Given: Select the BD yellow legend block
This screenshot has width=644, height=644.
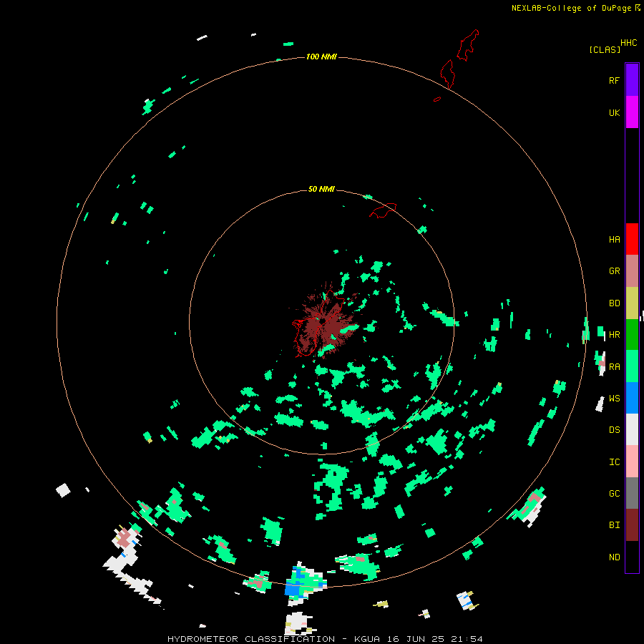Looking at the screenshot, I should click(632, 303).
